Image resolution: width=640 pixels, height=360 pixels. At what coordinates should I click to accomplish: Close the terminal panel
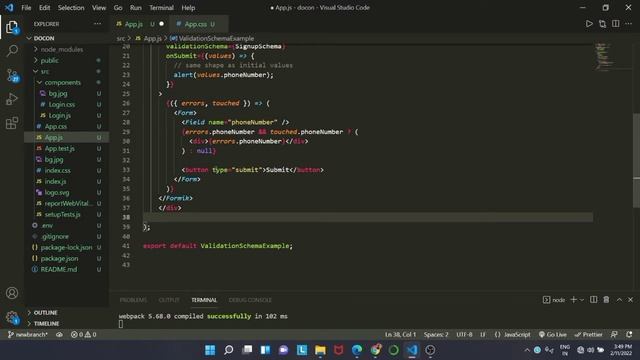pos(631,300)
